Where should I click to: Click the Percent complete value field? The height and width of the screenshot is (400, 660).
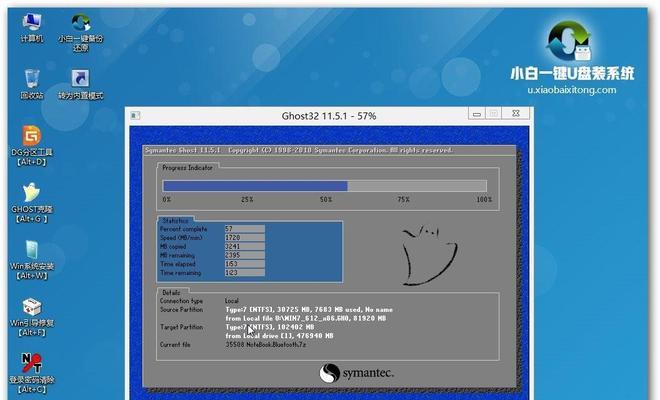point(244,229)
